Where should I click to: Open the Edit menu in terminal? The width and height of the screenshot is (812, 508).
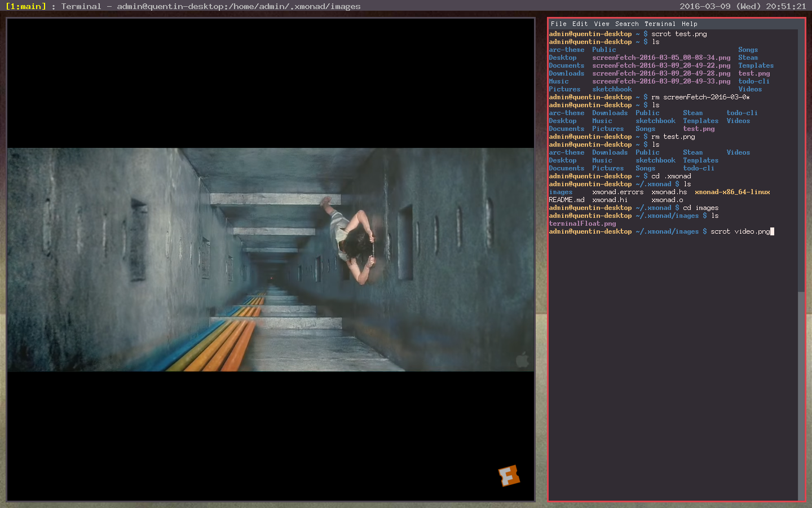(x=580, y=24)
